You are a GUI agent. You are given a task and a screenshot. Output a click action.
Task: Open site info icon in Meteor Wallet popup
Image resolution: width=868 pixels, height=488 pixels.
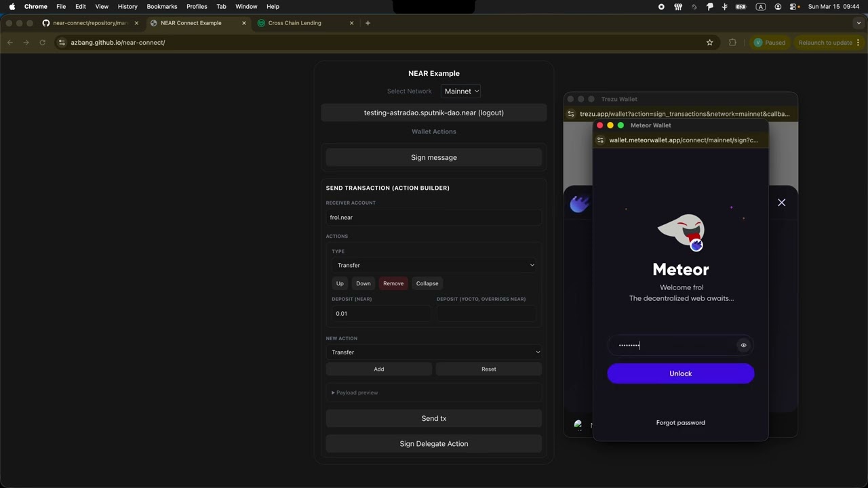pos(600,140)
